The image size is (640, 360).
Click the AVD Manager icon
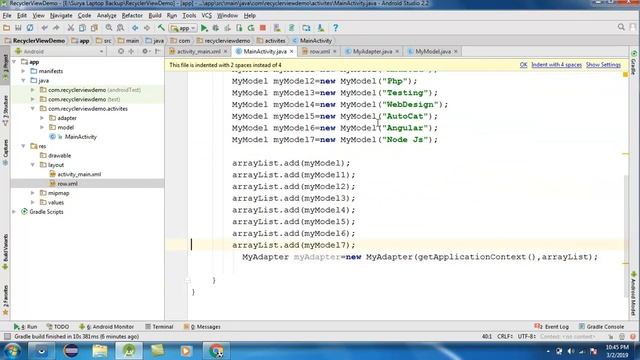pos(306,28)
